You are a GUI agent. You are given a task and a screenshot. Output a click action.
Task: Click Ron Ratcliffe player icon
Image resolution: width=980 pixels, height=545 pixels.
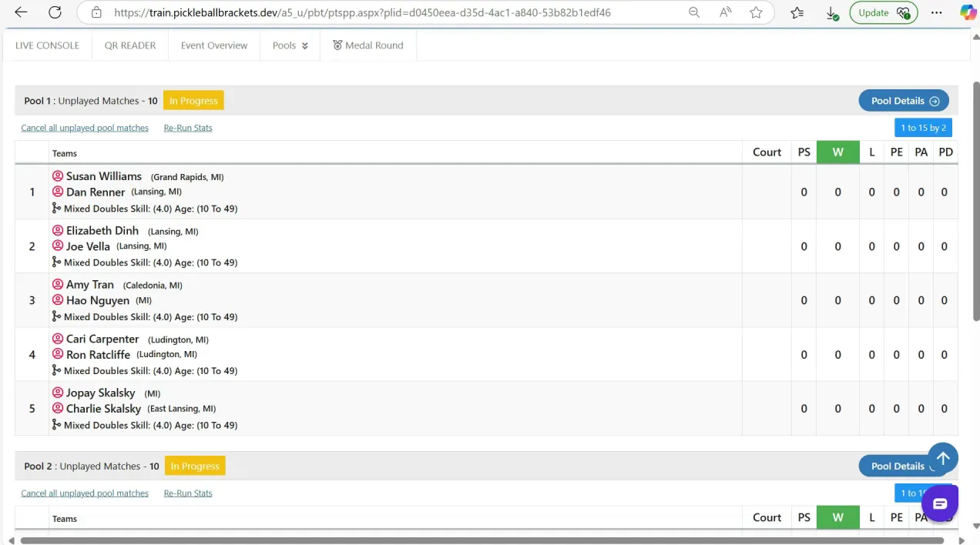(58, 354)
